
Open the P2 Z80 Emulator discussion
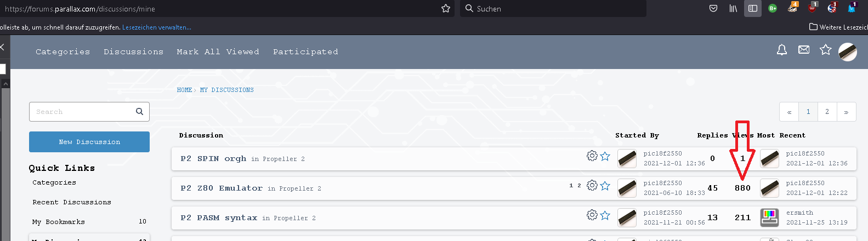click(222, 188)
